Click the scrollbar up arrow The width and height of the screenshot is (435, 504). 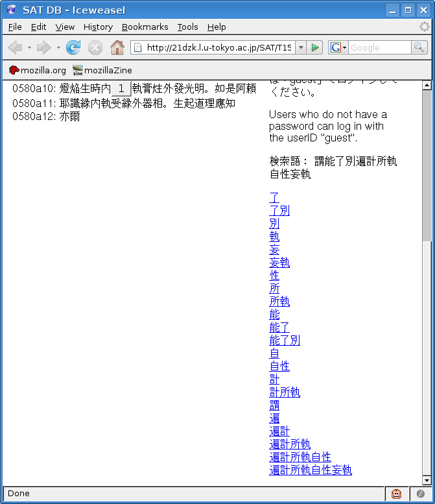pyautogui.click(x=427, y=86)
